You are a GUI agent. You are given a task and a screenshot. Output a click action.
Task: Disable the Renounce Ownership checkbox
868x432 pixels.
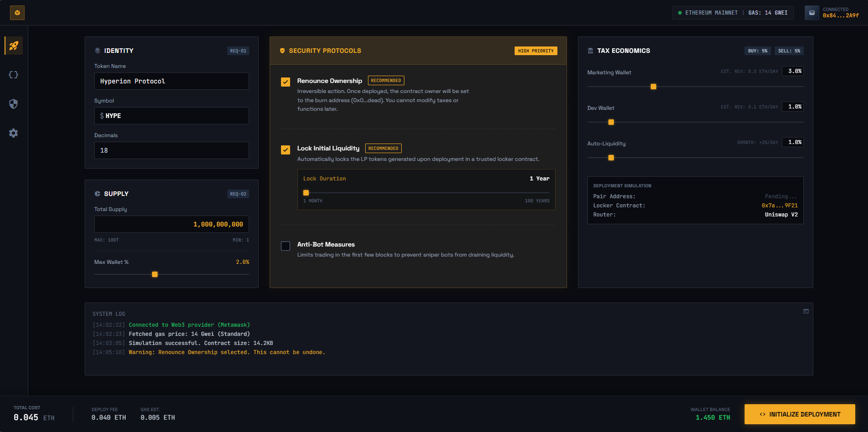pyautogui.click(x=286, y=82)
